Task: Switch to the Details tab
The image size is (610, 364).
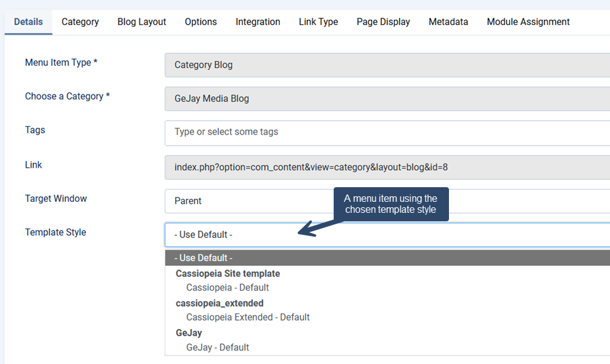Action: click(x=29, y=22)
